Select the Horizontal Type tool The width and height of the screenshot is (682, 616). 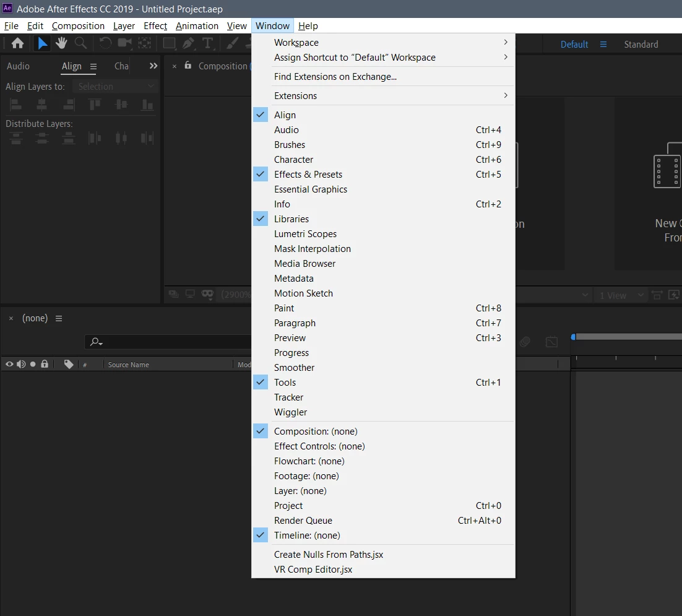pos(208,43)
